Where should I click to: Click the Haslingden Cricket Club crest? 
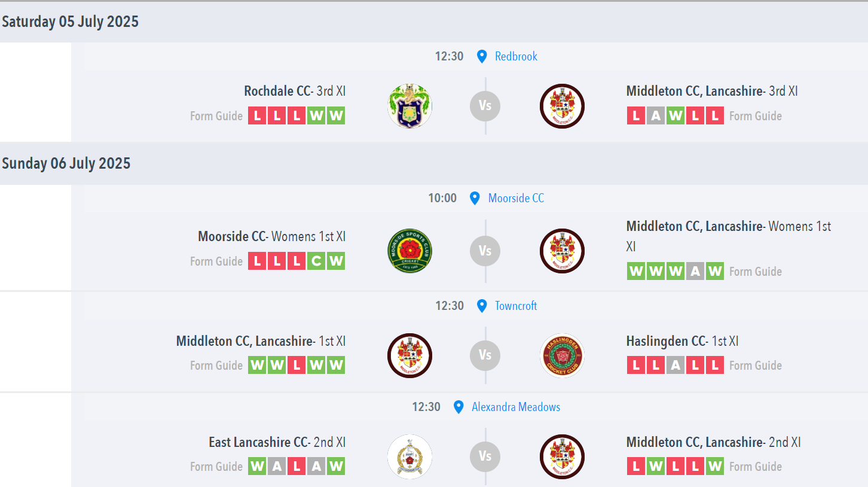(x=562, y=355)
